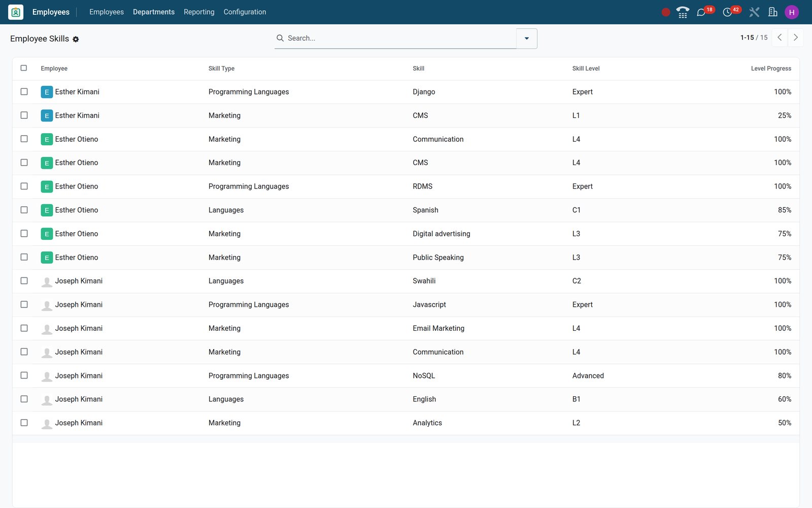
Task: Check the Esther Kimani CMS row checkbox
Action: (24, 115)
